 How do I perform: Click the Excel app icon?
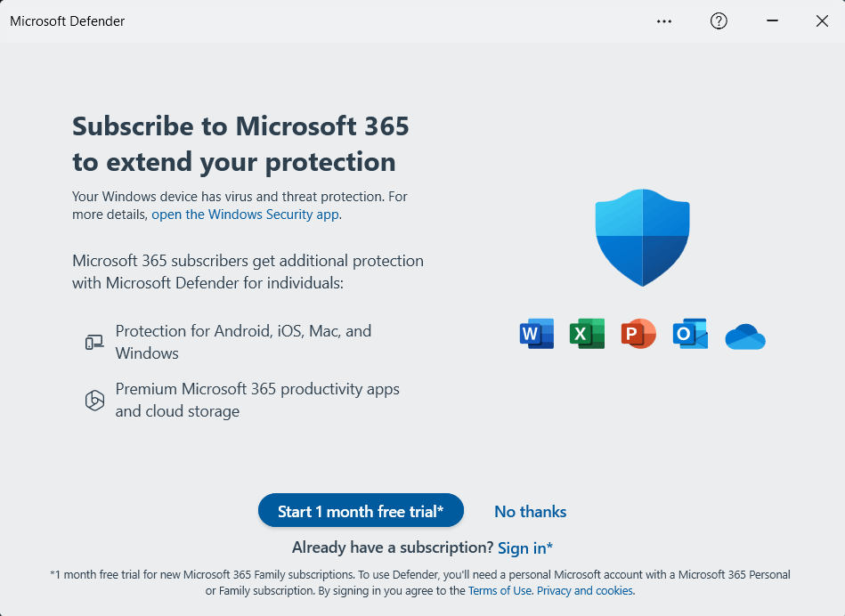coord(587,334)
